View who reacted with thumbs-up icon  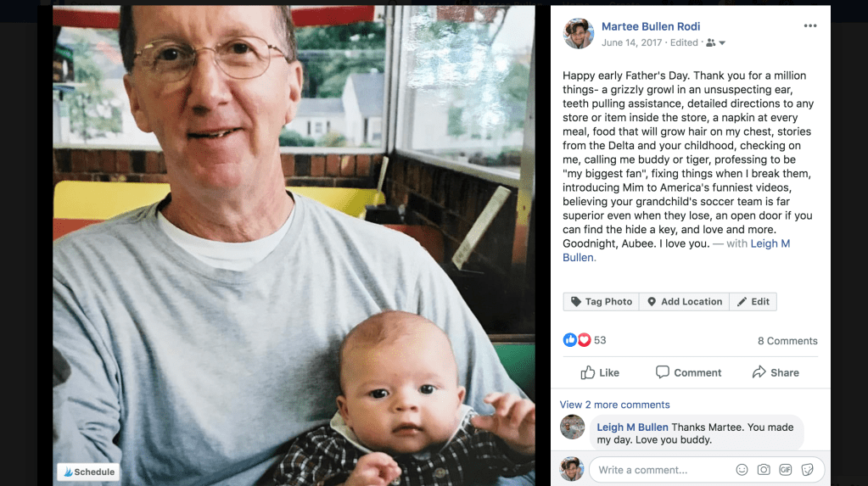(x=569, y=340)
